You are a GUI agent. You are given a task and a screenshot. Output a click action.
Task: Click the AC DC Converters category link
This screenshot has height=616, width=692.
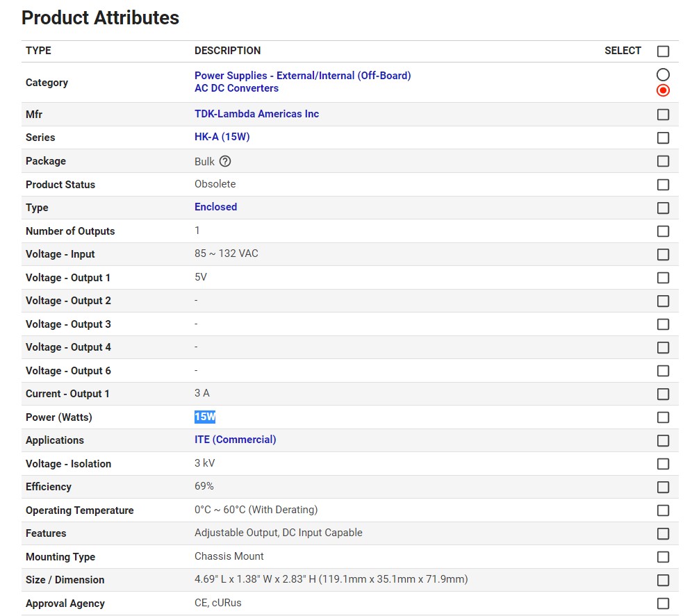pyautogui.click(x=236, y=88)
